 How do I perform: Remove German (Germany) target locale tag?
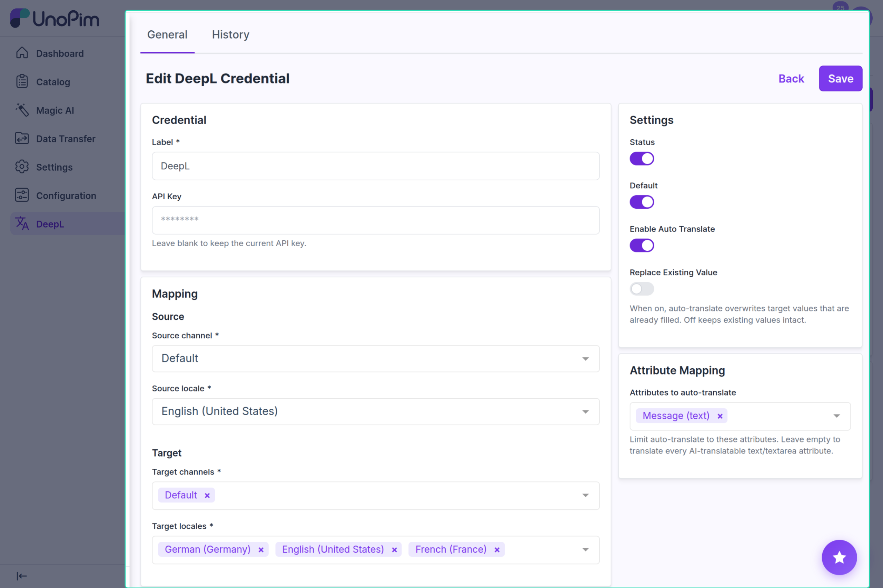(261, 550)
